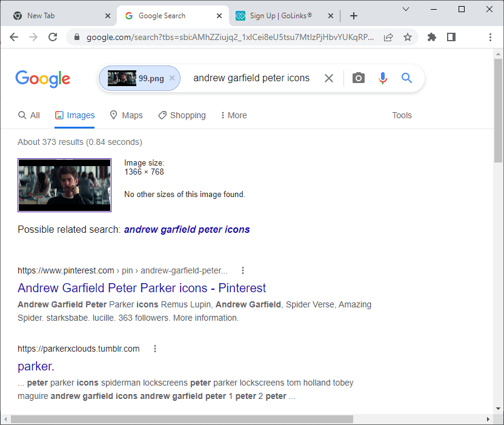Reload the page with the refresh icon
This screenshot has height=425, width=504.
[x=53, y=37]
